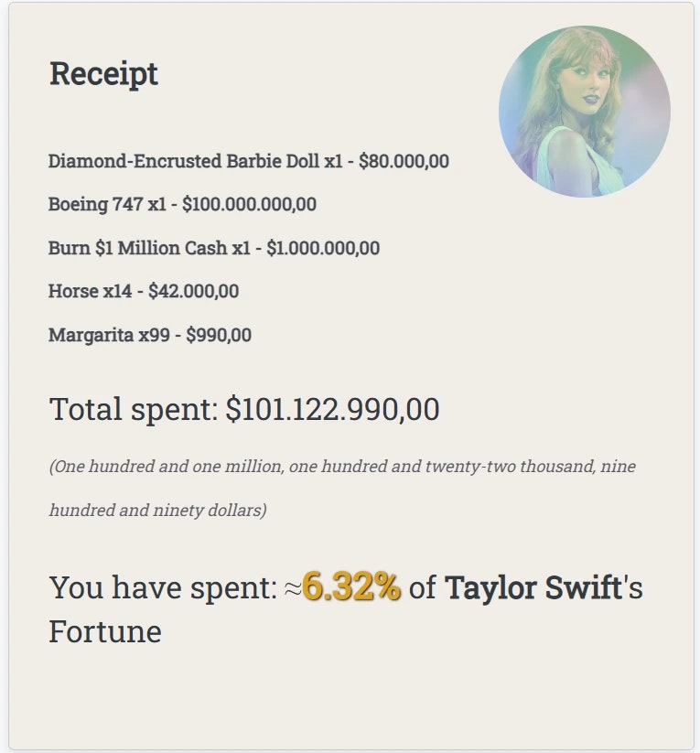Select the Boeing 747 x1 item name
This screenshot has height=753, width=700.
click(107, 205)
